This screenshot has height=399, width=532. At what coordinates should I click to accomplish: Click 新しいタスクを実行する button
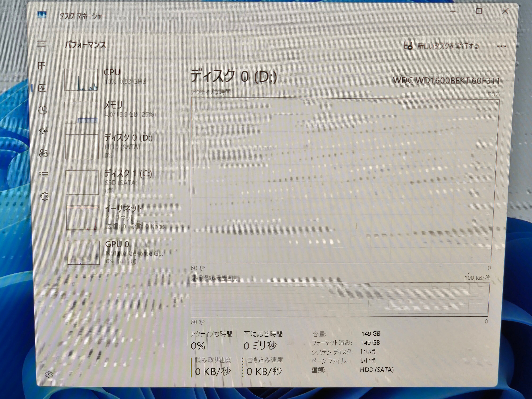442,46
